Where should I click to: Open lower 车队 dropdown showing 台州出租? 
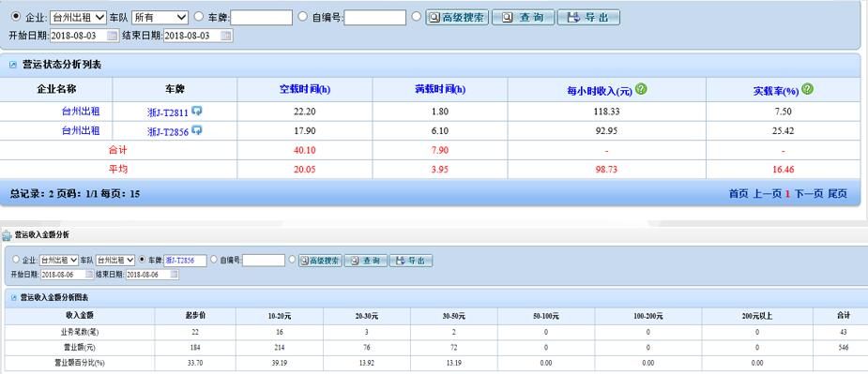(x=115, y=260)
